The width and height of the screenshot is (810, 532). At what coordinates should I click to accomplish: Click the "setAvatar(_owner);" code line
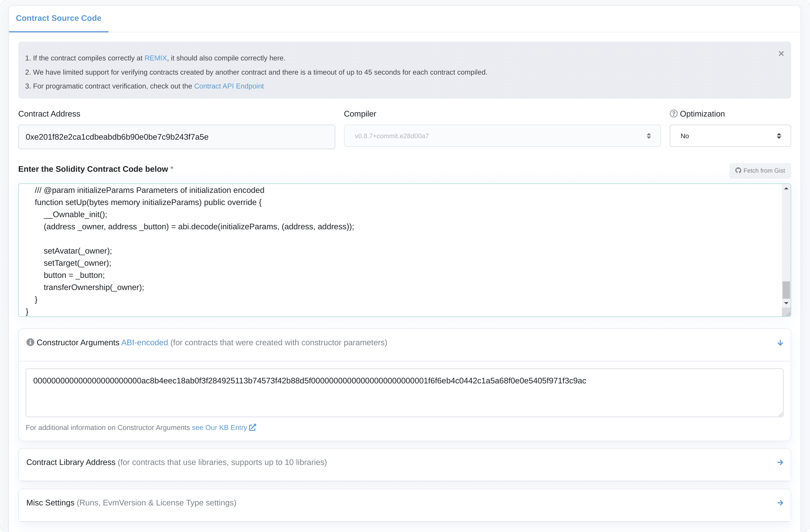point(78,251)
